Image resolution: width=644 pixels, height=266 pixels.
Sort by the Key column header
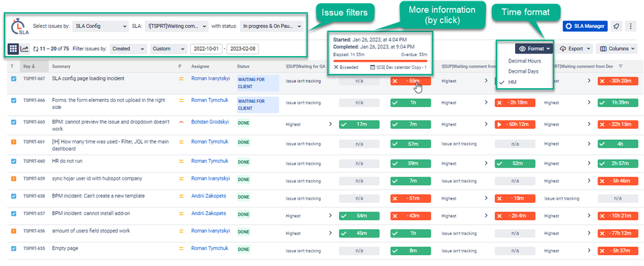(x=29, y=66)
